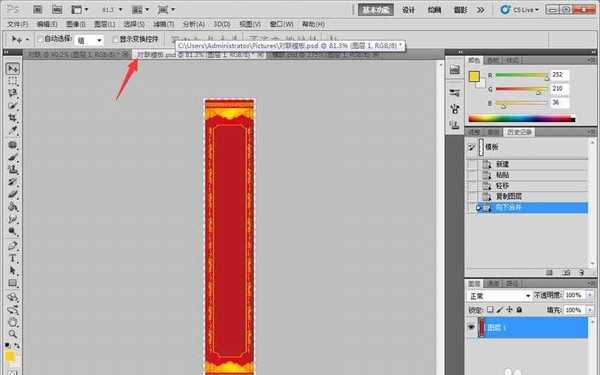This screenshot has width=600, height=375.
Task: Click the 设计 workspace button
Action: (x=408, y=10)
